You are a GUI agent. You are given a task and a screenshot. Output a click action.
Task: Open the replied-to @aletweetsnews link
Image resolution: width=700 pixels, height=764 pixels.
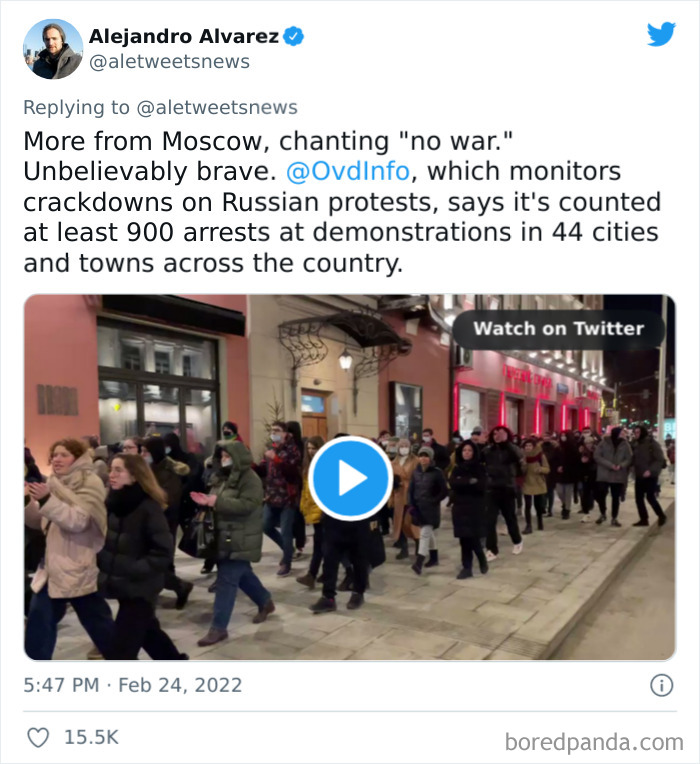[217, 107]
